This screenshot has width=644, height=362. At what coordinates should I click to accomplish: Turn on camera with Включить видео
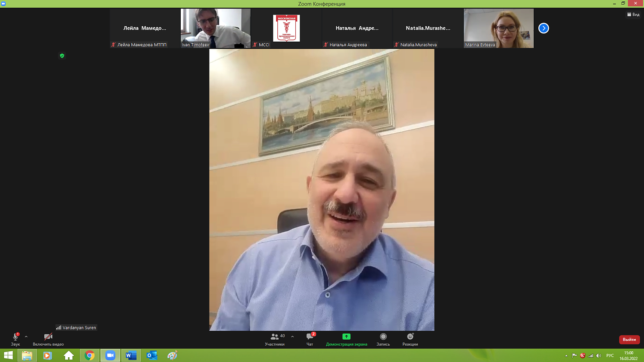(x=48, y=339)
